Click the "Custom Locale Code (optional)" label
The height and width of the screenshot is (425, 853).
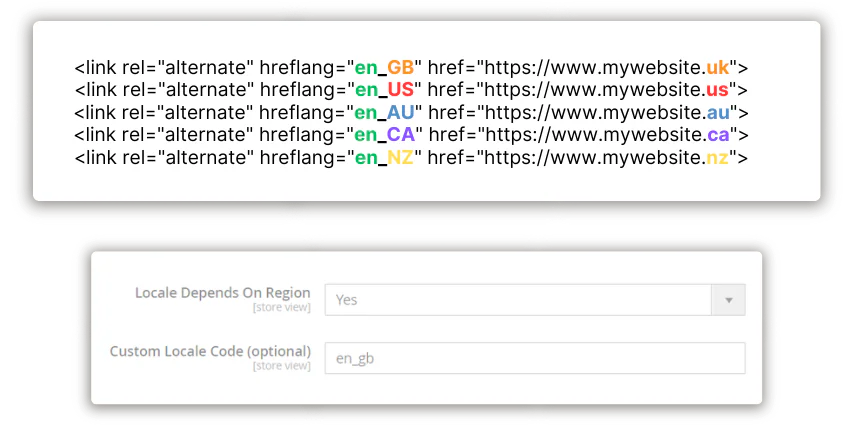click(x=210, y=351)
